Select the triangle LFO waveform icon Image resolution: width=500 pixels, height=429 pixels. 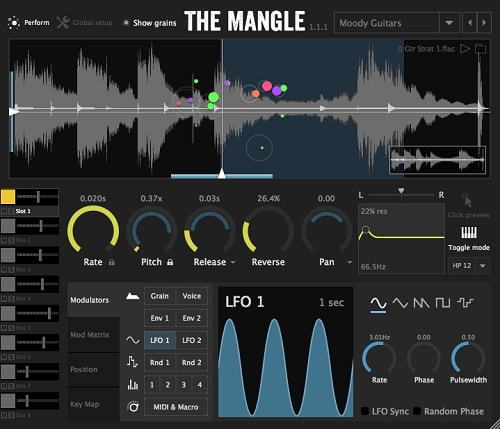click(400, 303)
